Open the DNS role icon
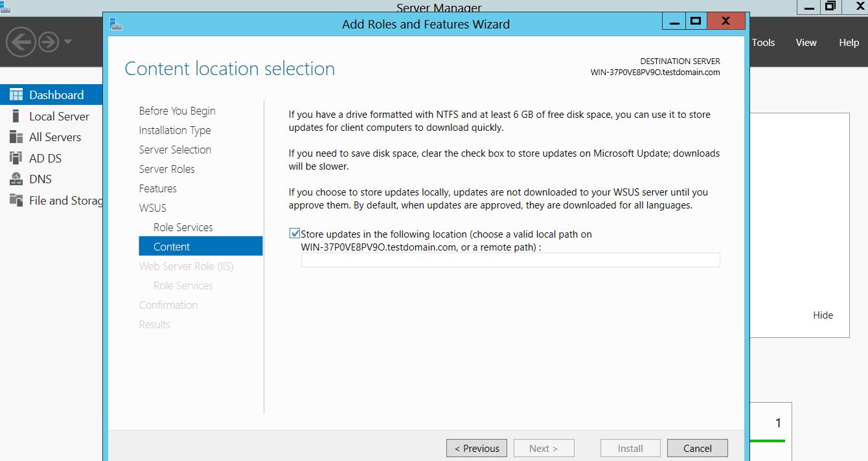868x461 pixels. (16, 179)
